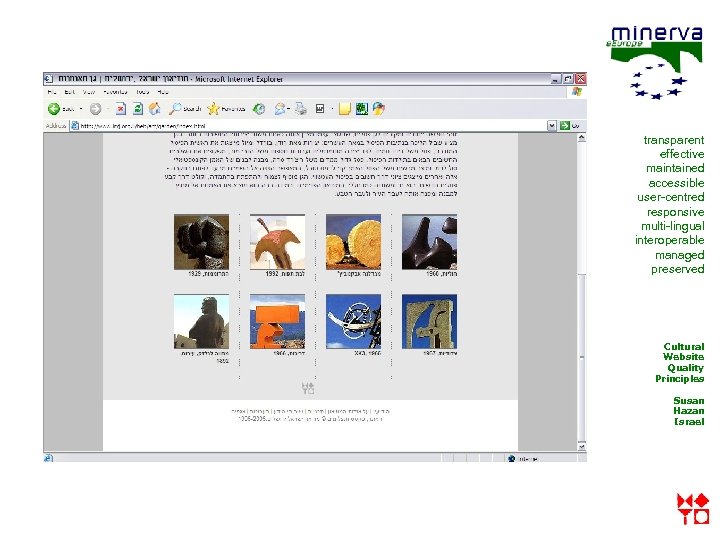Click the page icon in address bar
720x540 pixels.
(x=75, y=125)
